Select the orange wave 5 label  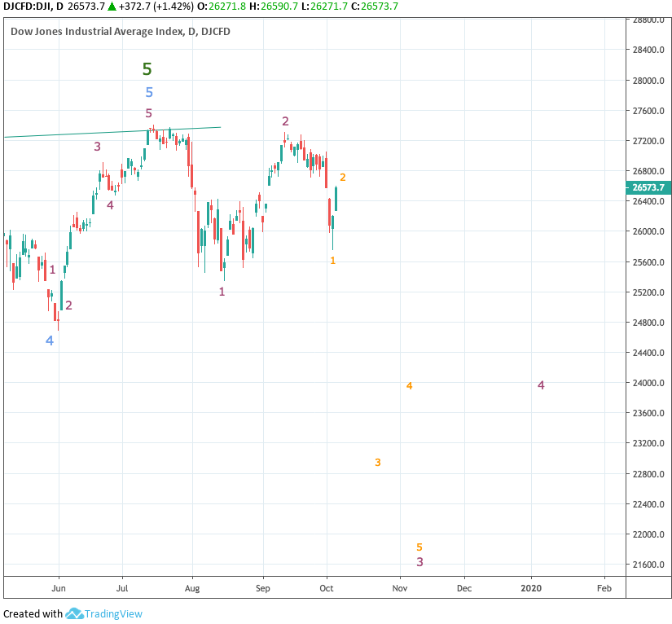(x=419, y=547)
